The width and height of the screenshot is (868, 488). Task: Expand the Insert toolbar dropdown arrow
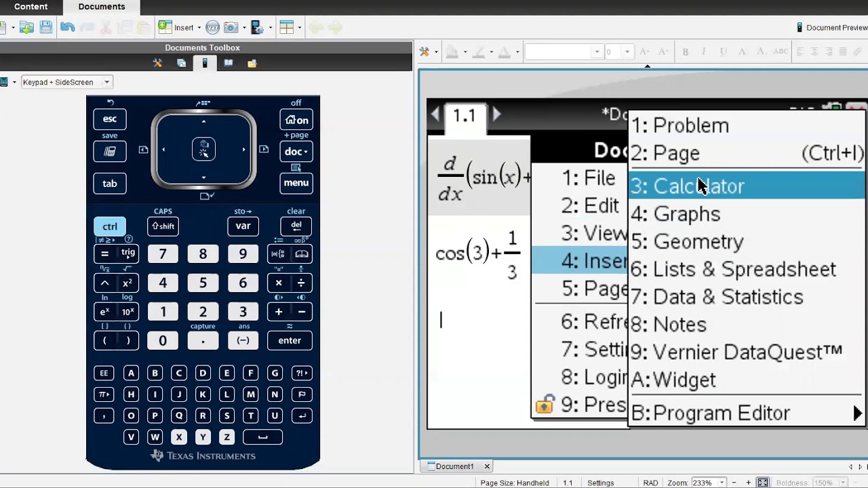(x=199, y=28)
